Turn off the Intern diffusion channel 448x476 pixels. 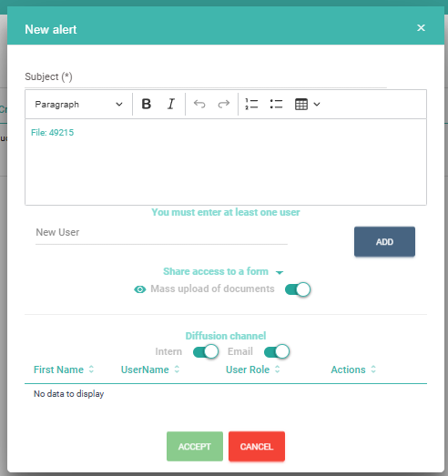pos(206,351)
